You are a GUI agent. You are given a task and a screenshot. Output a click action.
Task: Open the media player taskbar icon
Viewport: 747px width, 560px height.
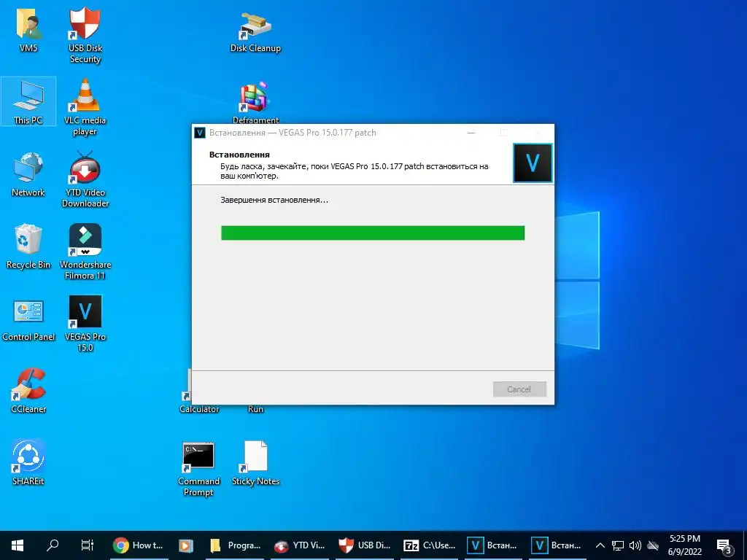click(186, 545)
